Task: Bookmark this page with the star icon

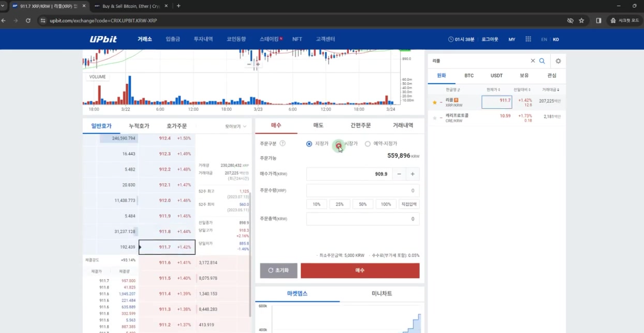Action: [x=582, y=20]
